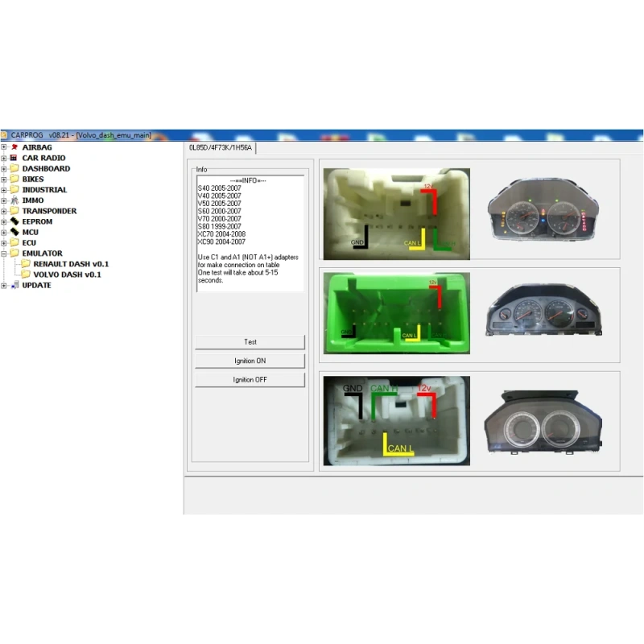Click the 'S80 1999-2007' info line
The width and height of the screenshot is (644, 644).
point(219,226)
